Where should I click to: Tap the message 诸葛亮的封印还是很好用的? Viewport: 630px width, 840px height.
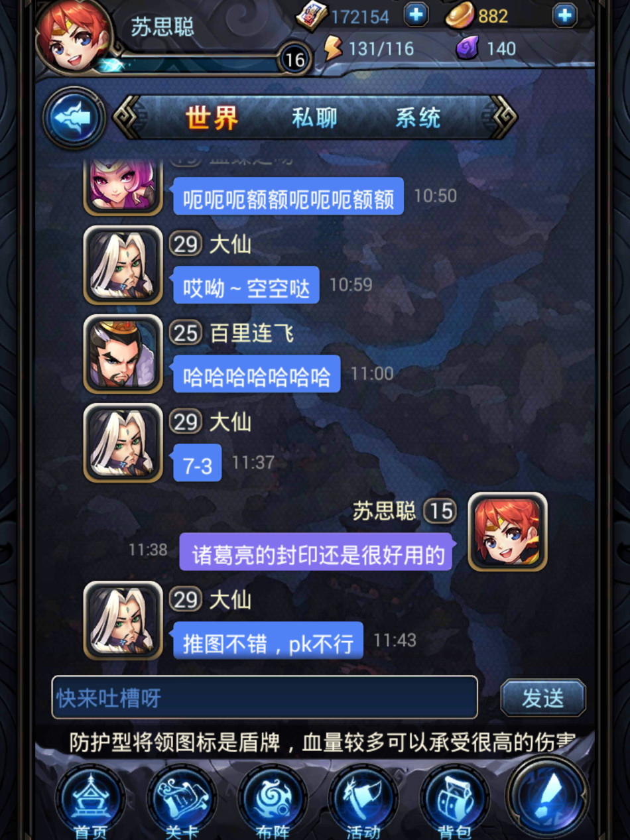316,552
